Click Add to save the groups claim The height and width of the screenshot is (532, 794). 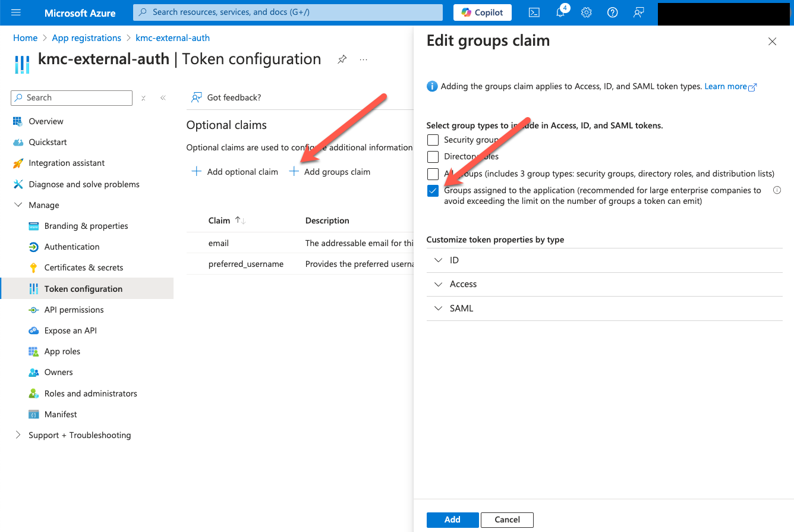tap(452, 520)
